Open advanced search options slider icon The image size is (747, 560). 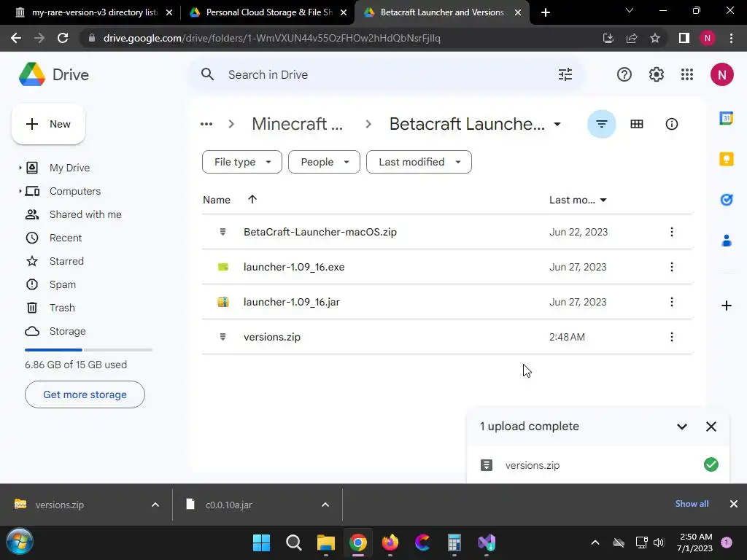click(x=565, y=74)
